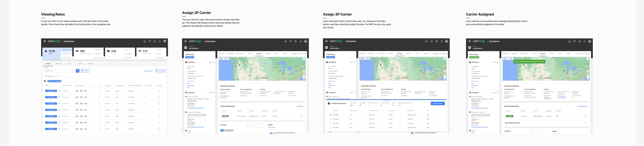Open Columns button in Viewing Rates mockup
Viewport: 644px width, 146px height.
click(161, 71)
